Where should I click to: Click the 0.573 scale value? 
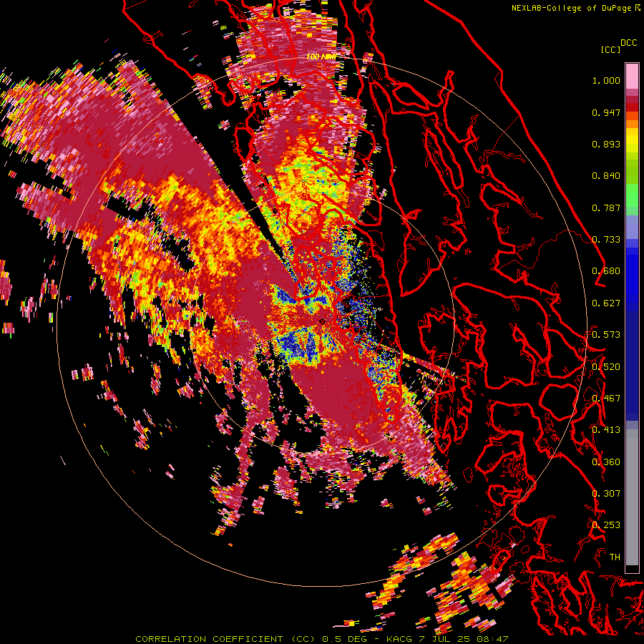606,335
